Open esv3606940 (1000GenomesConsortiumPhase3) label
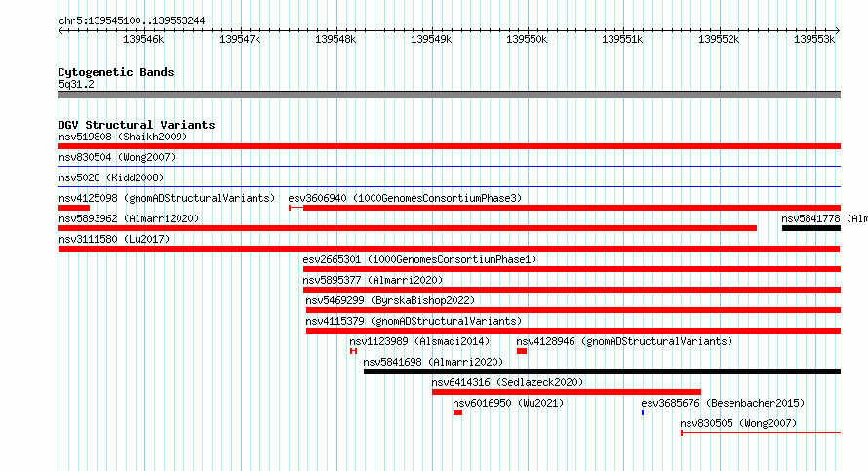Screen dimensions: 868x471 tap(405, 198)
